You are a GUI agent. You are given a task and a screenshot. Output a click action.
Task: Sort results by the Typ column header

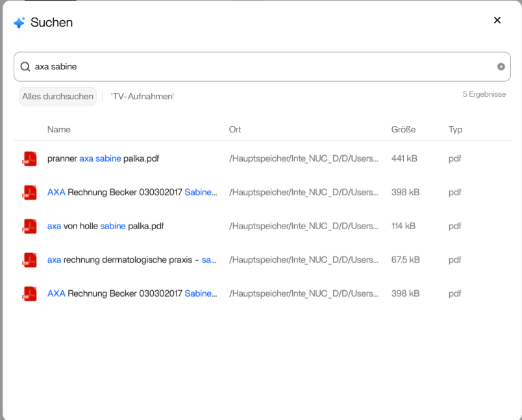coord(455,130)
